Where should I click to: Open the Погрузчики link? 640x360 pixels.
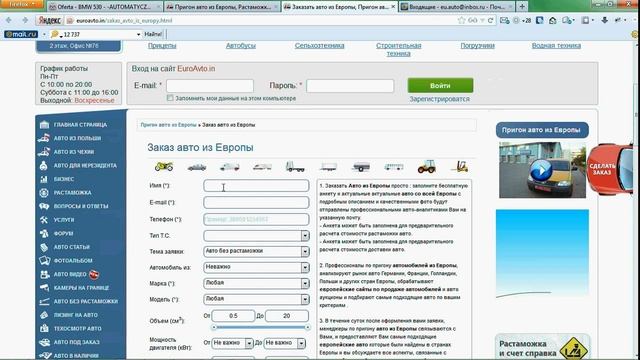pyautogui.click(x=478, y=46)
